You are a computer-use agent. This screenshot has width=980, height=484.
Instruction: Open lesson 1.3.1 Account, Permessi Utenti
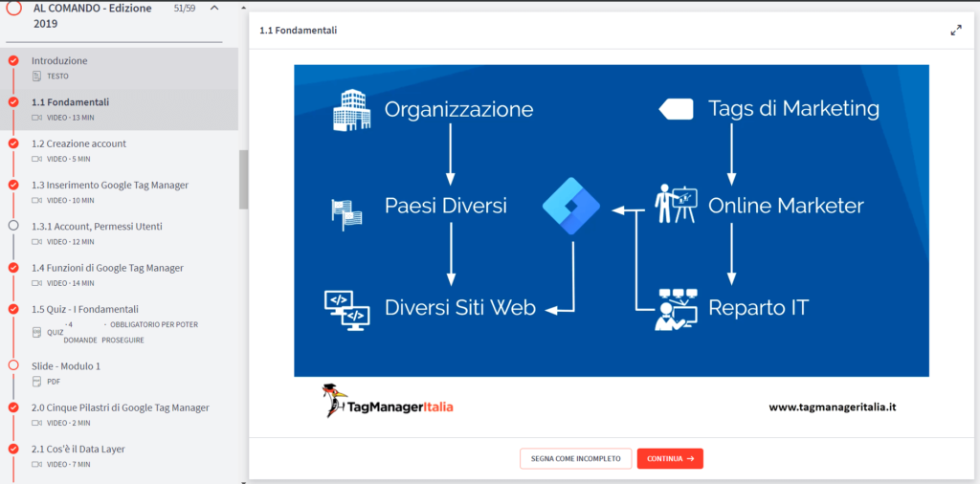tap(97, 226)
